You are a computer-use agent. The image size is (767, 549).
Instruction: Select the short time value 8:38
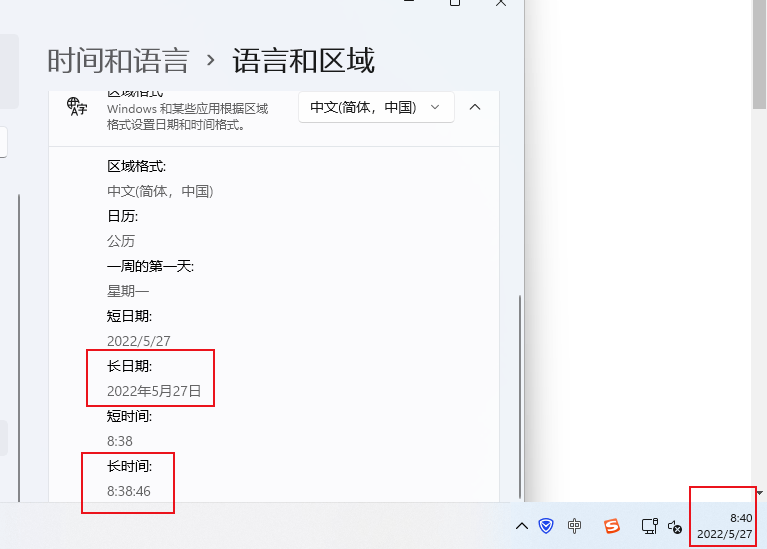(120, 441)
